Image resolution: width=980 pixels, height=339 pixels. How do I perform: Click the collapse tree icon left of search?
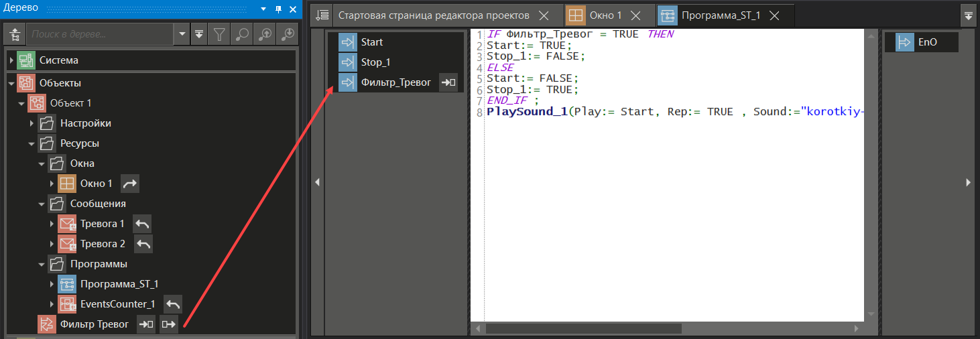(x=15, y=34)
